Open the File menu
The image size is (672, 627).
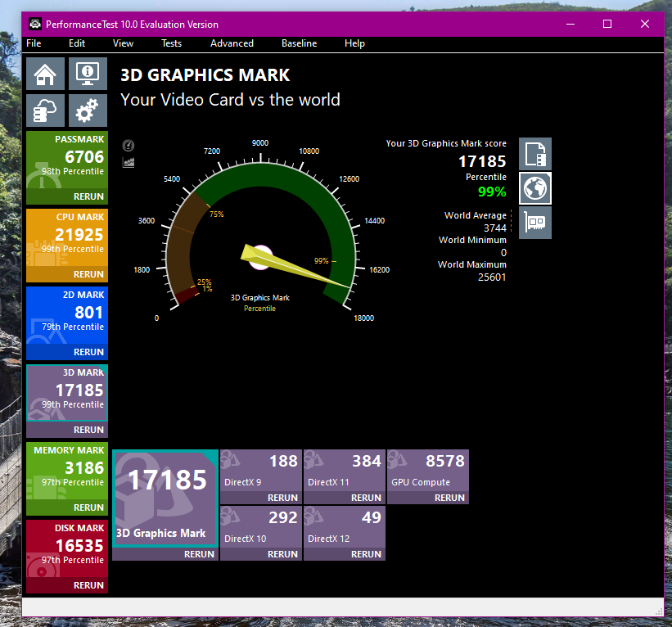point(34,43)
